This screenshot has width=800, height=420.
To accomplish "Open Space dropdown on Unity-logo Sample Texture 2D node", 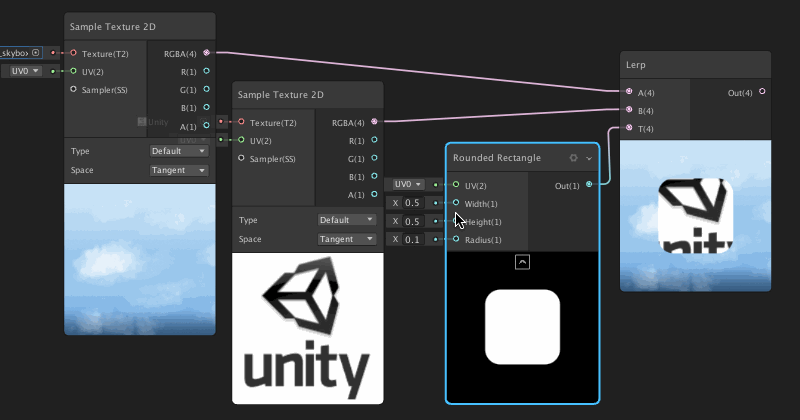I will pyautogui.click(x=346, y=239).
